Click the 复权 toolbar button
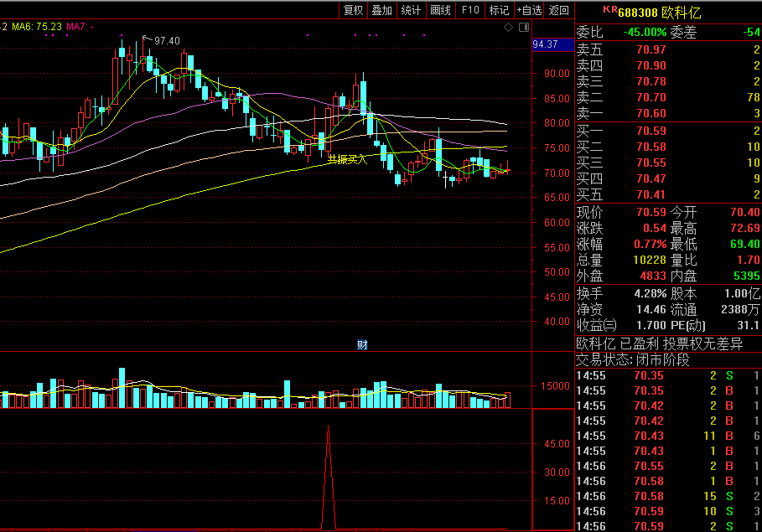The width and height of the screenshot is (762, 532). tap(353, 10)
